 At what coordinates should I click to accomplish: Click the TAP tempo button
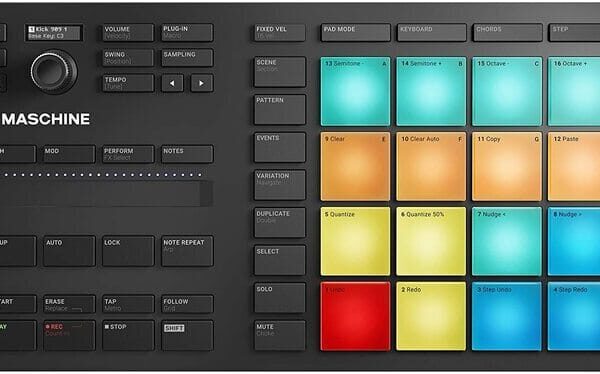click(128, 304)
